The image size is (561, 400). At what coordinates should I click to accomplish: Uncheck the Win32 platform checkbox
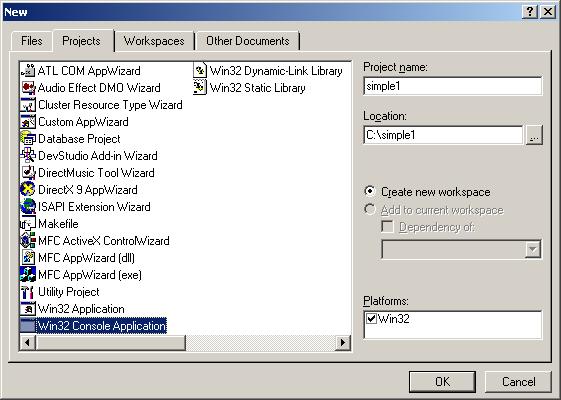[372, 318]
